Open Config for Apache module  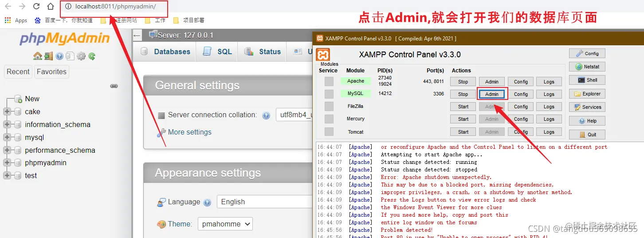click(x=521, y=82)
